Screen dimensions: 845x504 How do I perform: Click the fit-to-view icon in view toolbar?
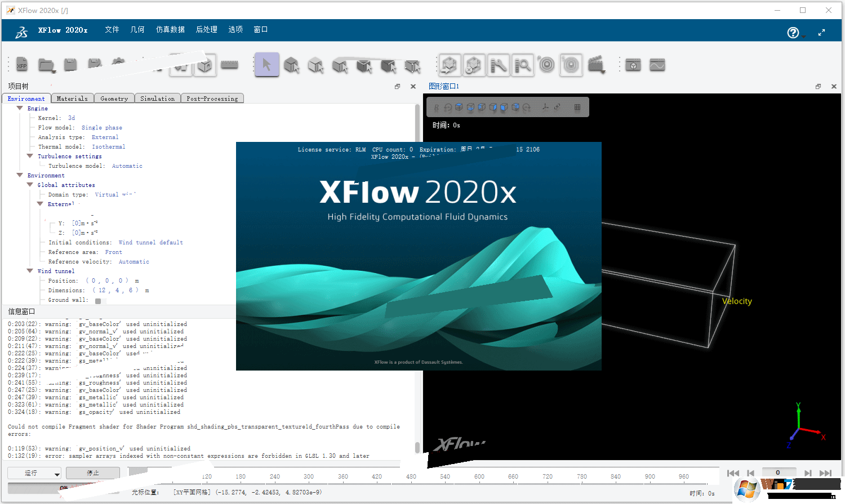coord(557,107)
